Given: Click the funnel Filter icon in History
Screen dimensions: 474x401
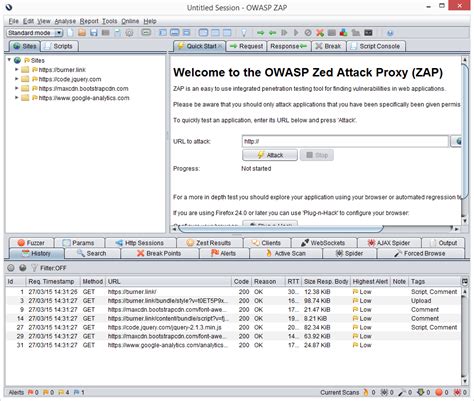Looking at the screenshot, I should click(34, 268).
